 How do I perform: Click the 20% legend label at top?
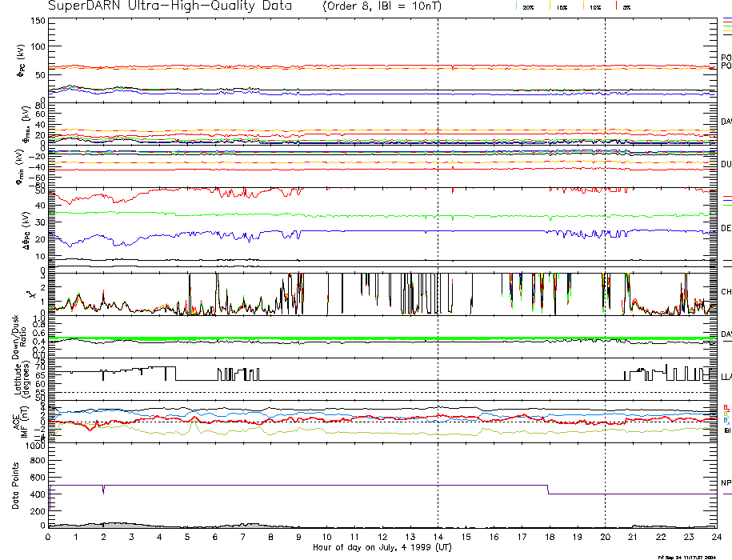pos(528,6)
